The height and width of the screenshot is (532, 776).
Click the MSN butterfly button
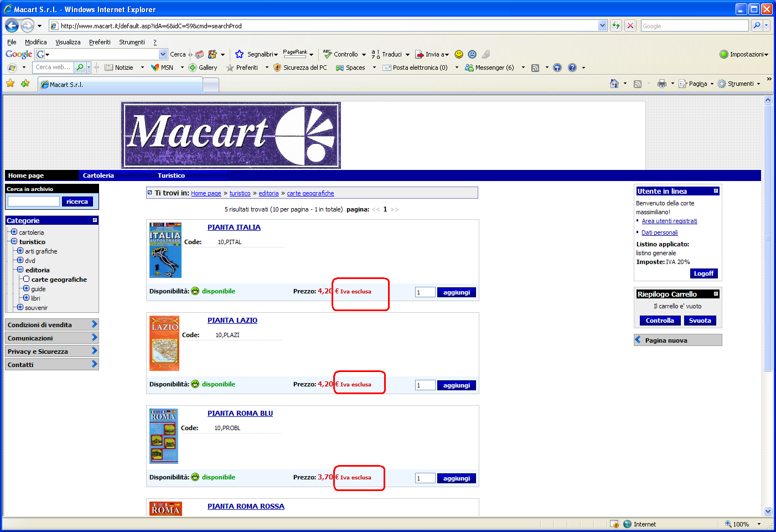point(162,68)
